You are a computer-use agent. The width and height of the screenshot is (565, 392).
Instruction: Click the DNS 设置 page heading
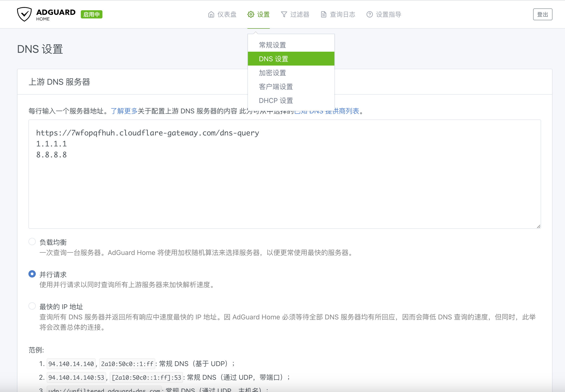point(40,49)
